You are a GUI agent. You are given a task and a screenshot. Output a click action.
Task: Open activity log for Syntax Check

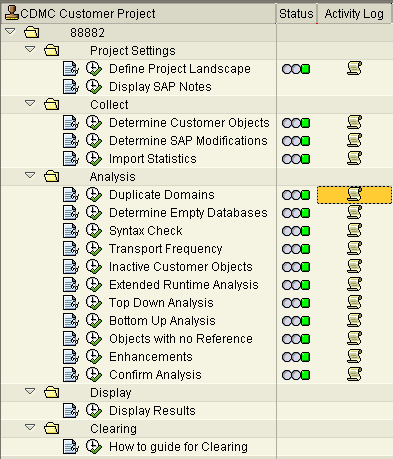click(354, 230)
